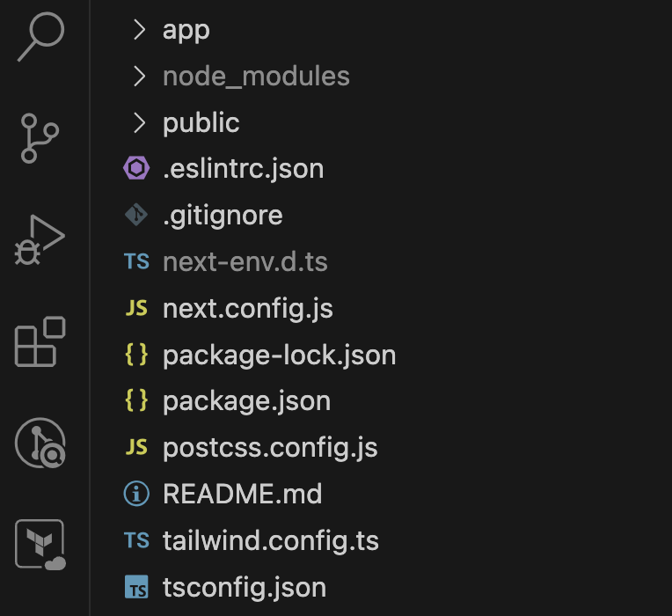Open the Search view in activity bar
The width and height of the screenshot is (672, 616).
40,36
